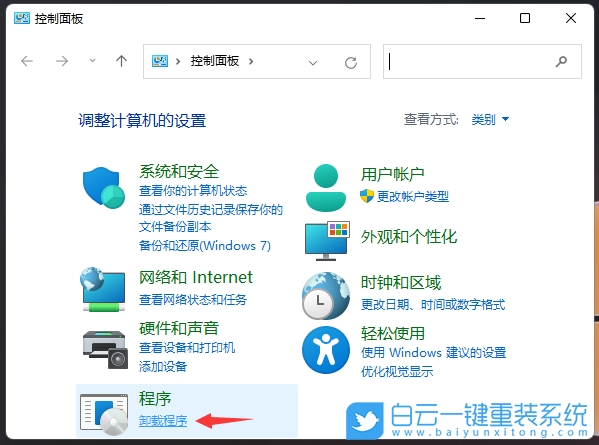
Task: Focus the control panel search box
Action: pos(482,61)
